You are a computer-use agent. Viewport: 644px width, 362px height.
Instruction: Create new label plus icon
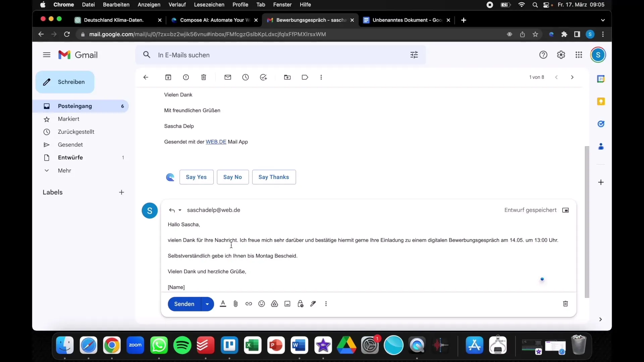(x=121, y=192)
